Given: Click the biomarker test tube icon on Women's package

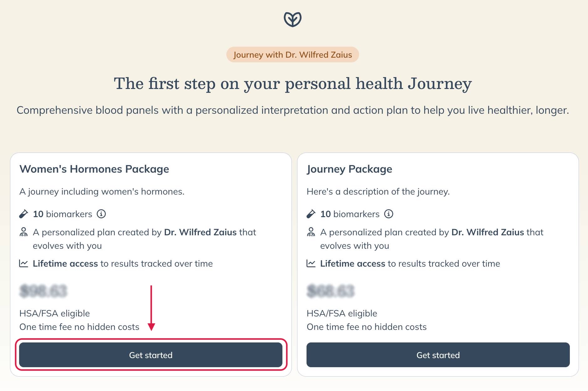Looking at the screenshot, I should [x=23, y=214].
